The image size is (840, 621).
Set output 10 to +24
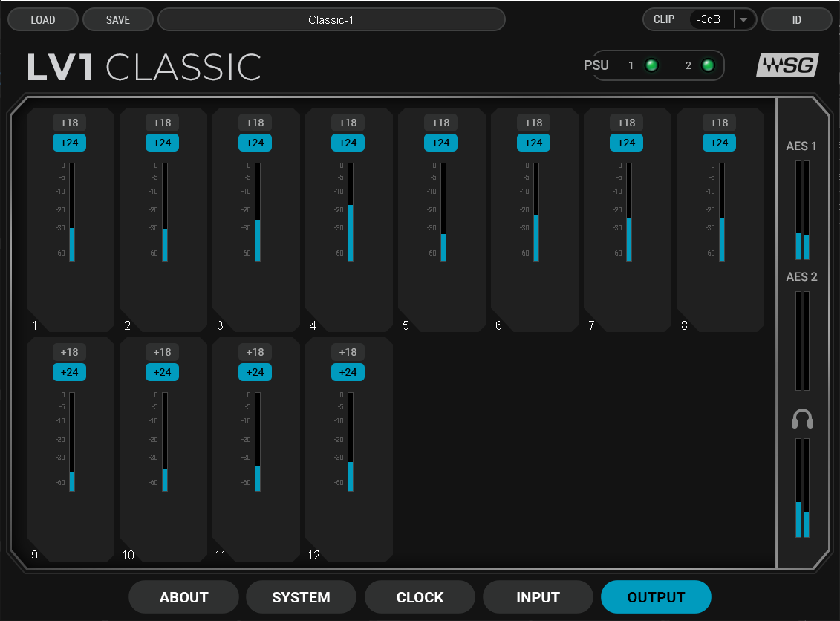(x=163, y=372)
